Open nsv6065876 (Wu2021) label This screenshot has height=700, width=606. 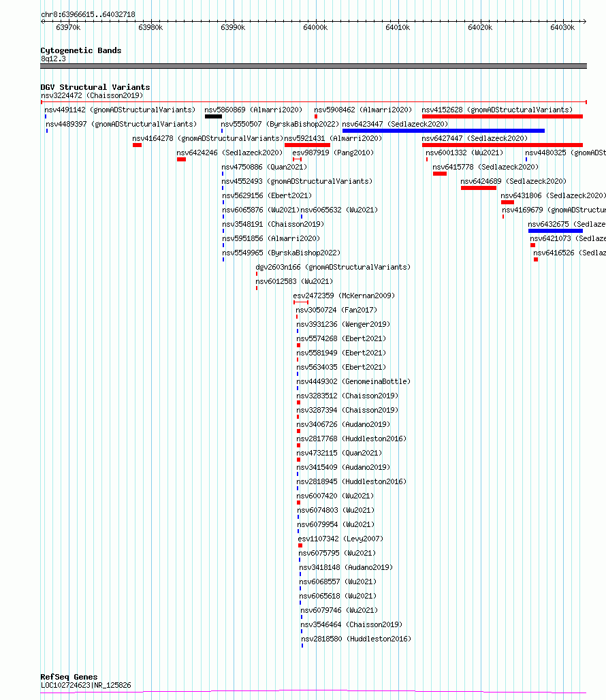261,210
